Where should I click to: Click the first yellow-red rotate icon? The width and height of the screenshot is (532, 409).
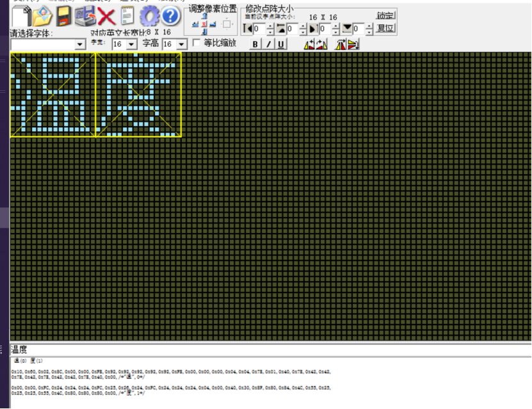point(309,44)
